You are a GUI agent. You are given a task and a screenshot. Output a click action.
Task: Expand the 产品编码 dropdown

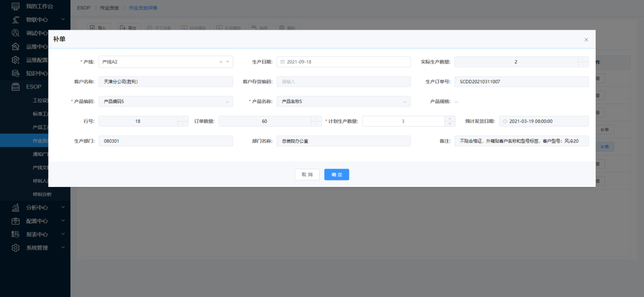click(227, 102)
